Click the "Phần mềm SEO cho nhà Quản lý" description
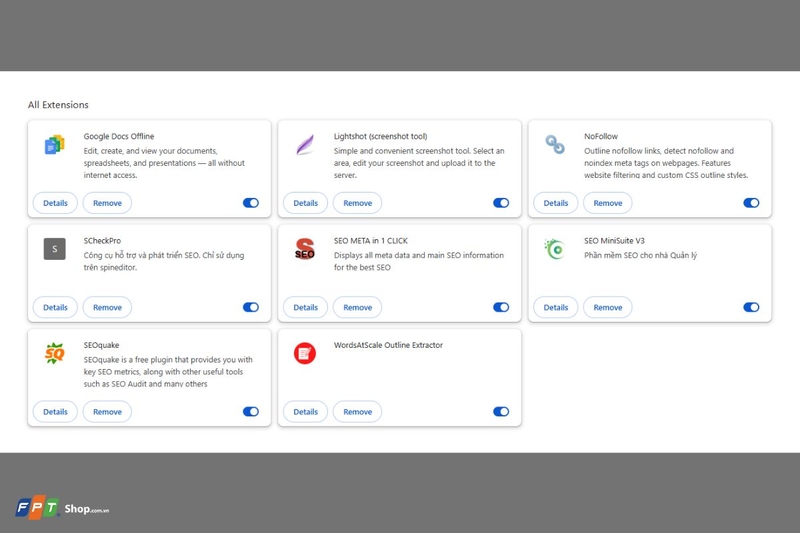The image size is (800, 533). point(640,255)
